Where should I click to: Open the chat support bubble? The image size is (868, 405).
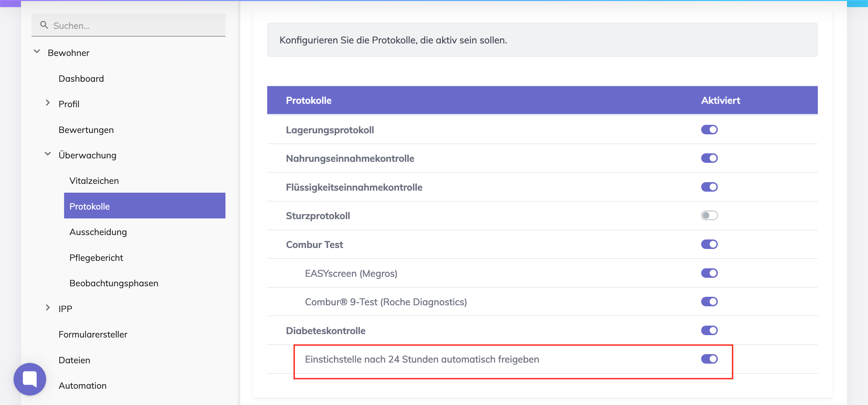point(30,379)
